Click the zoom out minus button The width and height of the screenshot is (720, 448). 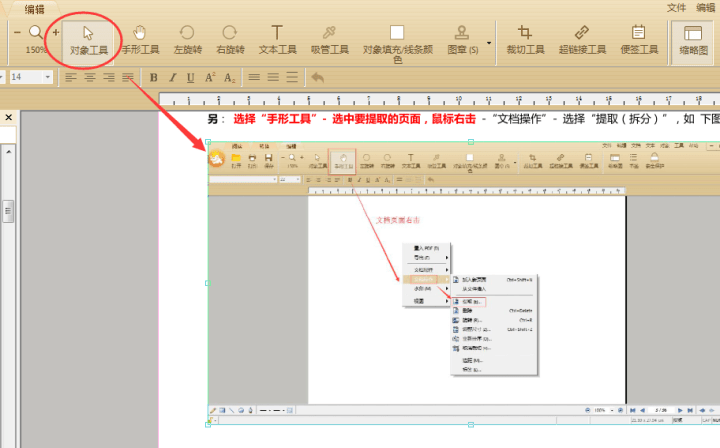18,33
